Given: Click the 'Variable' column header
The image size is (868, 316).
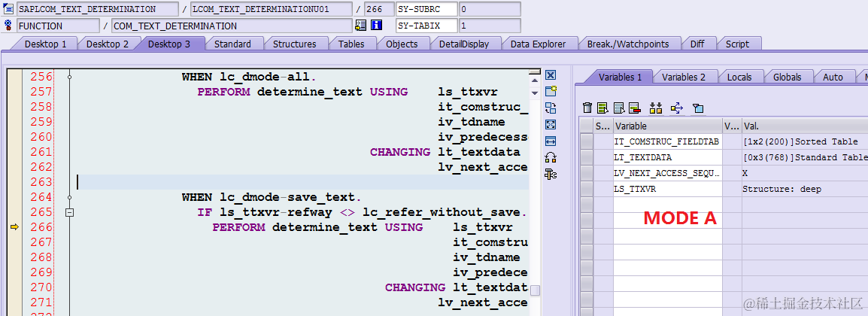Looking at the screenshot, I should [x=668, y=126].
